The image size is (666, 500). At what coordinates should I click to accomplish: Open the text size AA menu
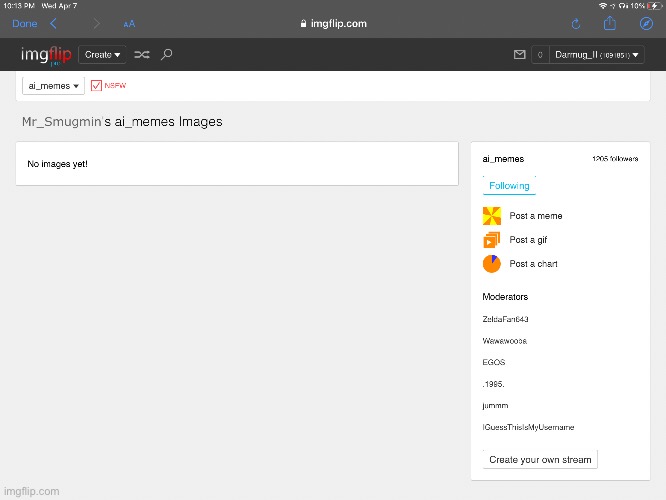(x=129, y=24)
